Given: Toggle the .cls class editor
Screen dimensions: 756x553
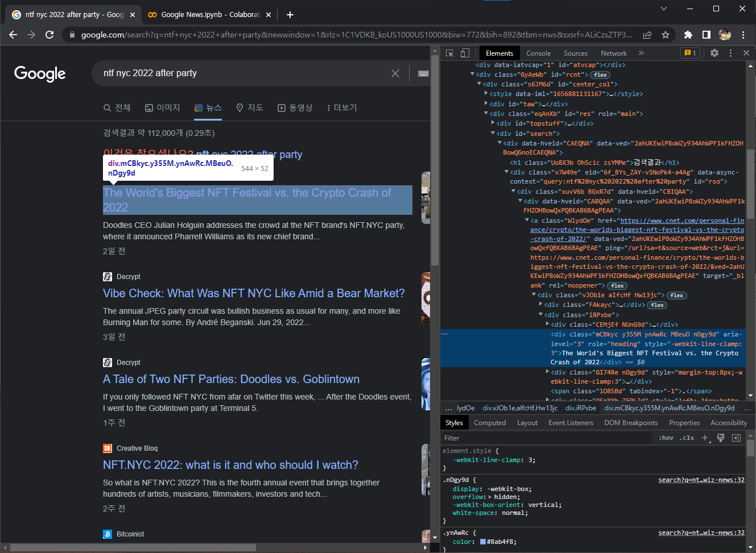Looking at the screenshot, I should [x=687, y=438].
